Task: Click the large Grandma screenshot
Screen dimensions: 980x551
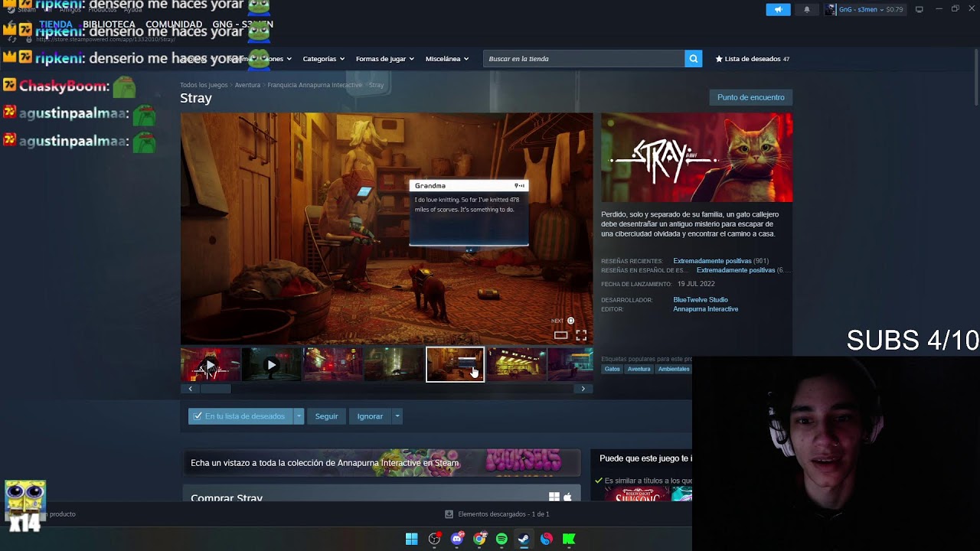Action: 387,229
